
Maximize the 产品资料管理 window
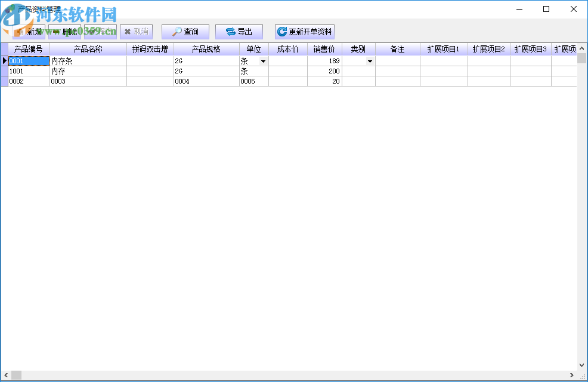(546, 9)
